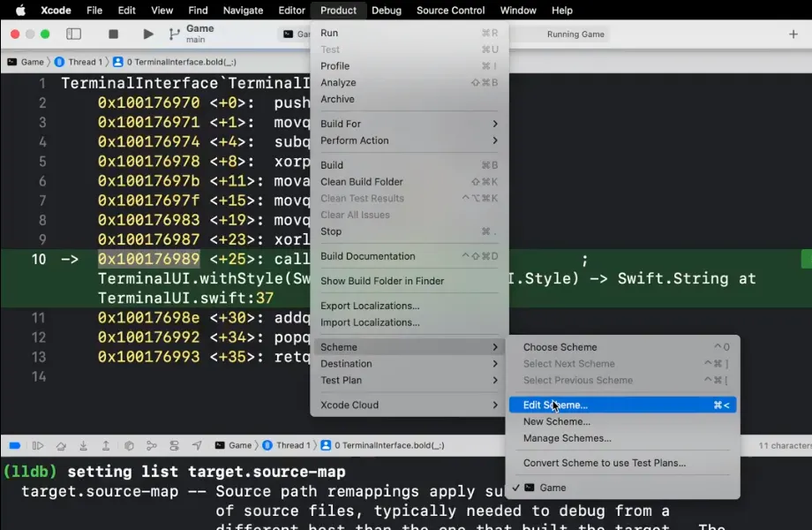
Task: Choose Stop from the Product menu
Action: coord(410,231)
